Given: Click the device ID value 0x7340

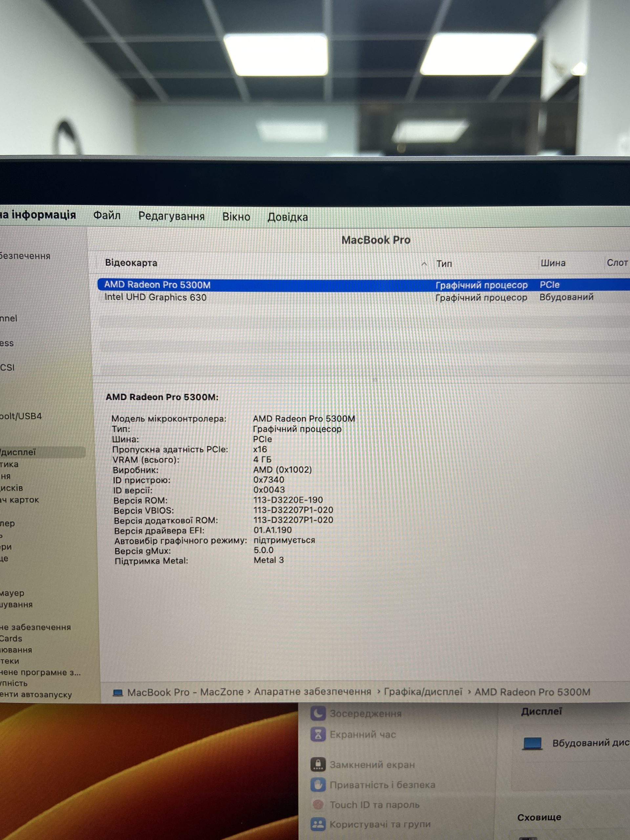Looking at the screenshot, I should click(x=269, y=480).
